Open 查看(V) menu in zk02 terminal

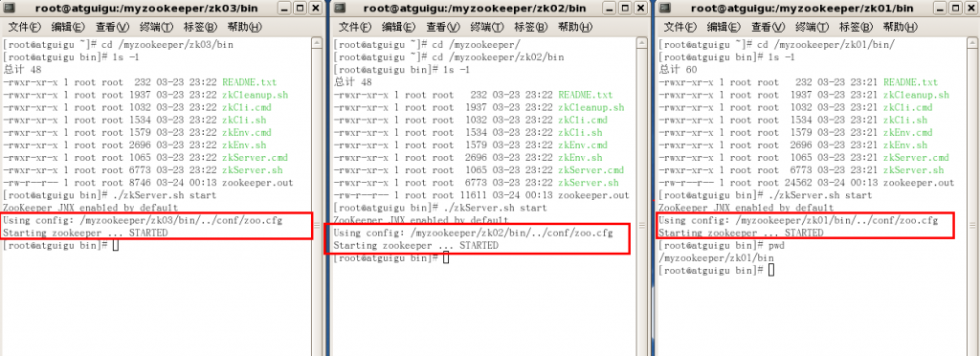(x=442, y=28)
